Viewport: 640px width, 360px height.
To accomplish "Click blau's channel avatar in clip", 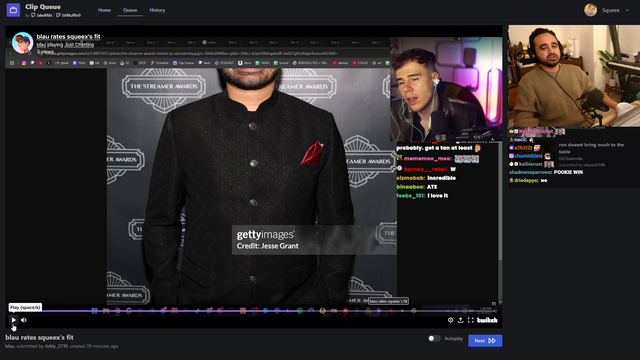I will [x=22, y=42].
